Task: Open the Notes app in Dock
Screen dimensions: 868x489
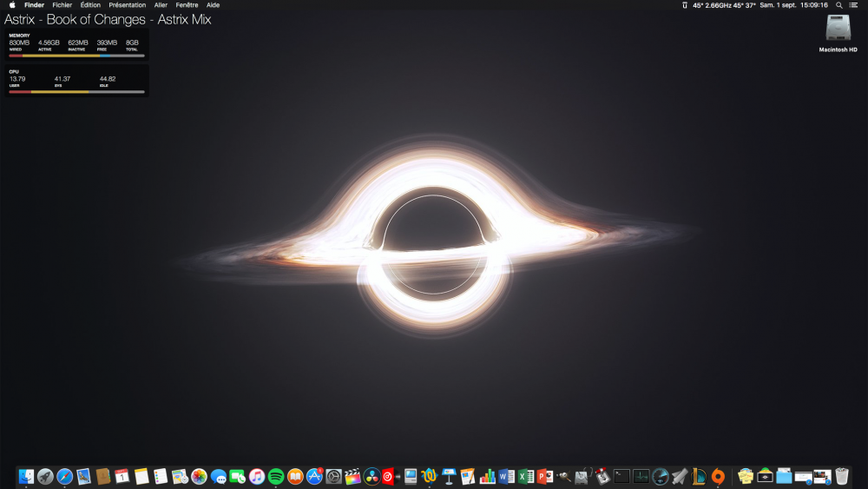Action: pyautogui.click(x=141, y=476)
